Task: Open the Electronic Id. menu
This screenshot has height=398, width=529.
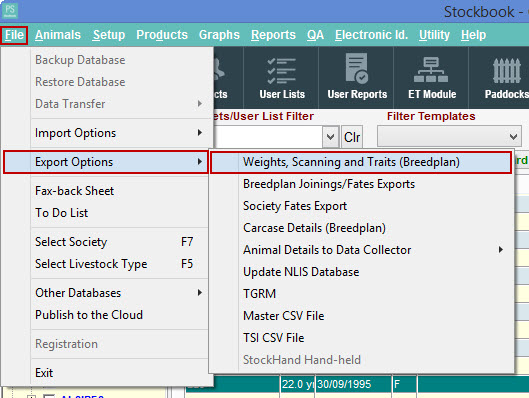Action: pos(371,35)
